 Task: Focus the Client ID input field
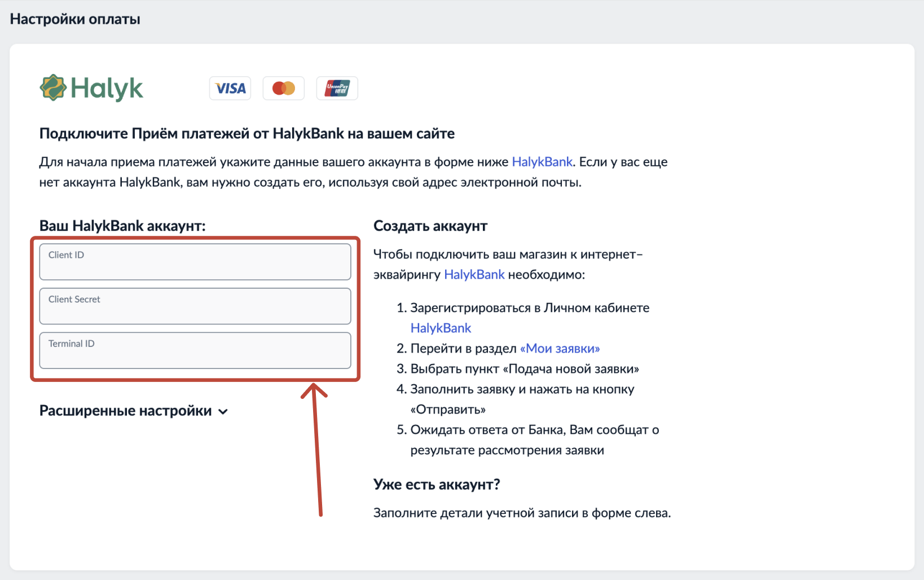[195, 262]
